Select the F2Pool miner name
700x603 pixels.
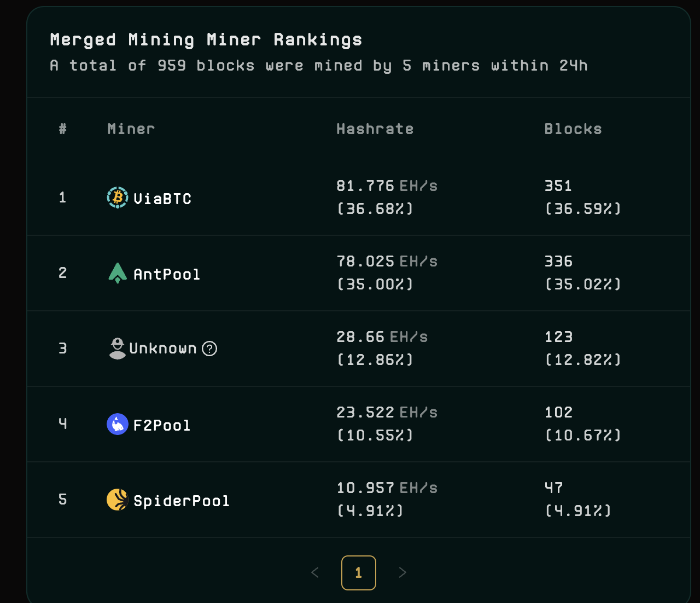(162, 424)
